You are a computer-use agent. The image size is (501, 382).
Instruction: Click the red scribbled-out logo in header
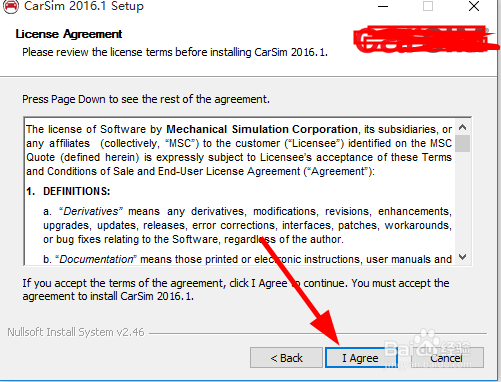[x=423, y=39]
